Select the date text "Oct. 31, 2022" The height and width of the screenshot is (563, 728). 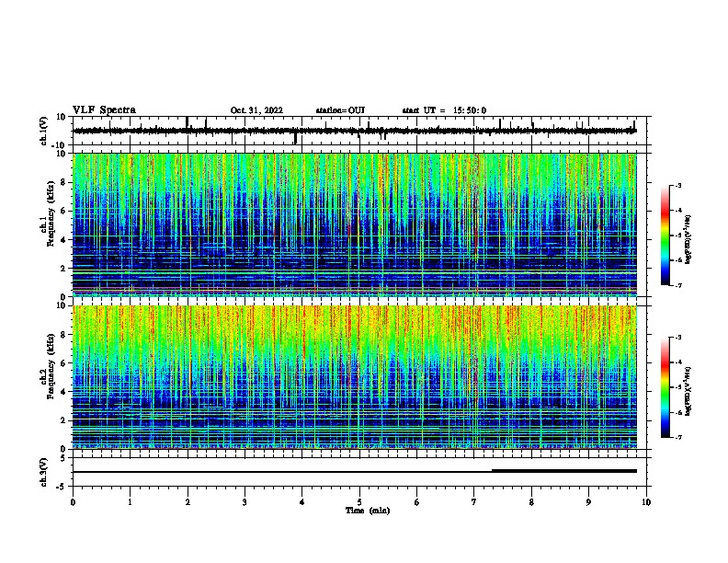tap(256, 110)
